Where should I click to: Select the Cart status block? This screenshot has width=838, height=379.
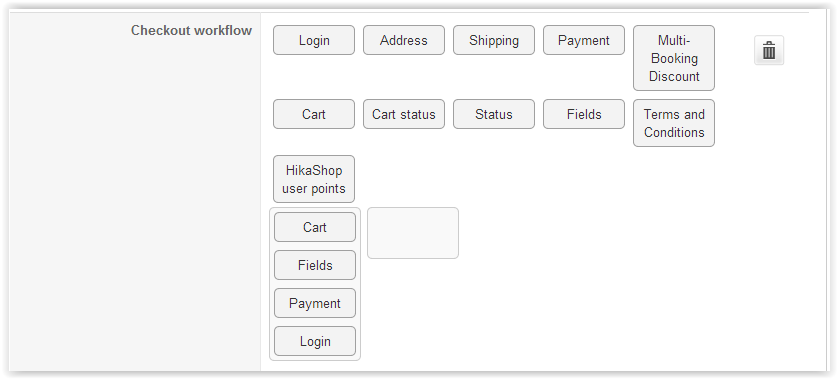pyautogui.click(x=404, y=114)
